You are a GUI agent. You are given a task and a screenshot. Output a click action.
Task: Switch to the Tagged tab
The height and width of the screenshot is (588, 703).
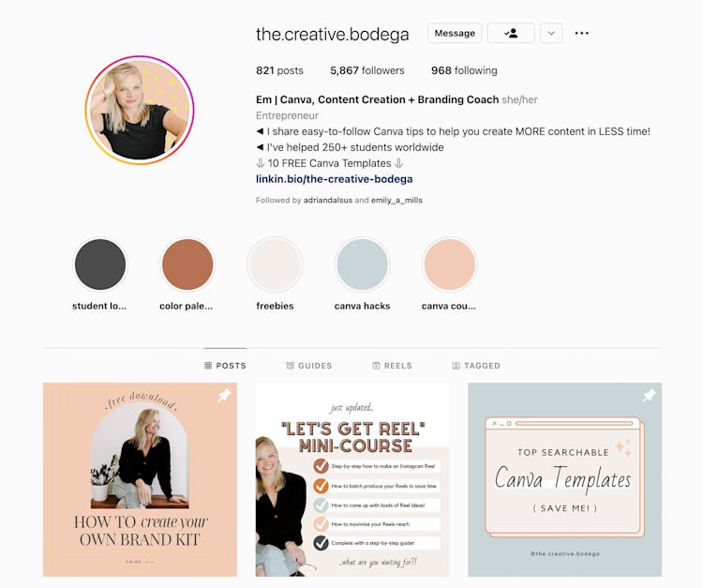pyautogui.click(x=476, y=366)
